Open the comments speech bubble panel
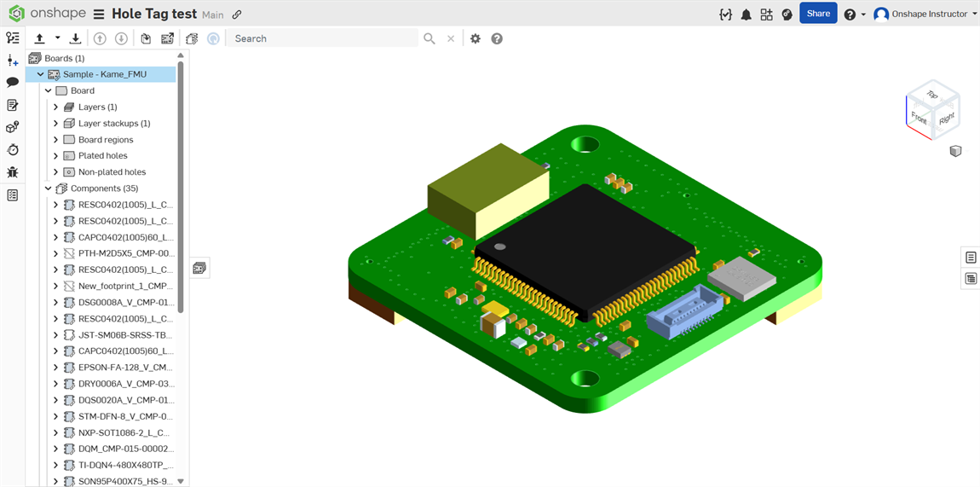980x487 pixels. point(13,83)
